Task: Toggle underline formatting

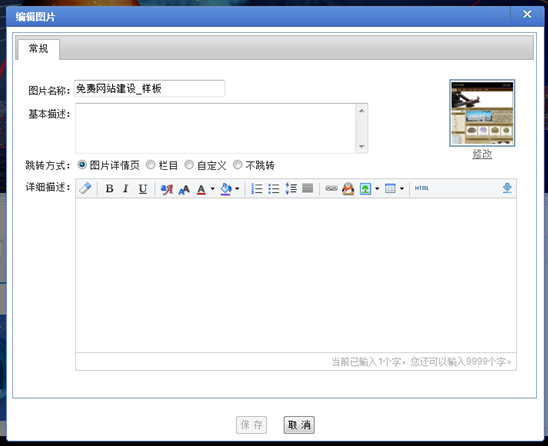Action: 143,189
